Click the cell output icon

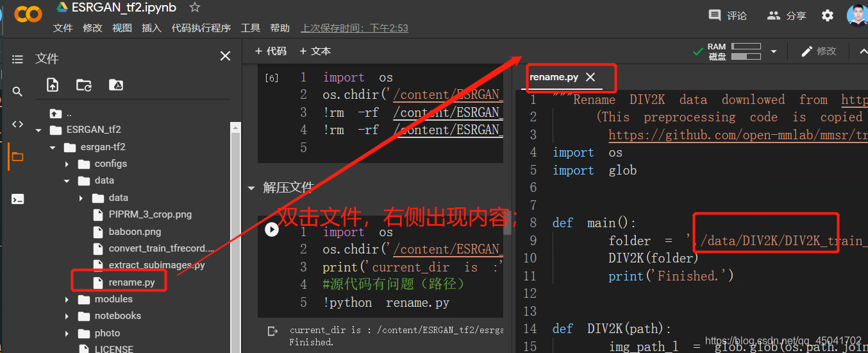[x=272, y=331]
